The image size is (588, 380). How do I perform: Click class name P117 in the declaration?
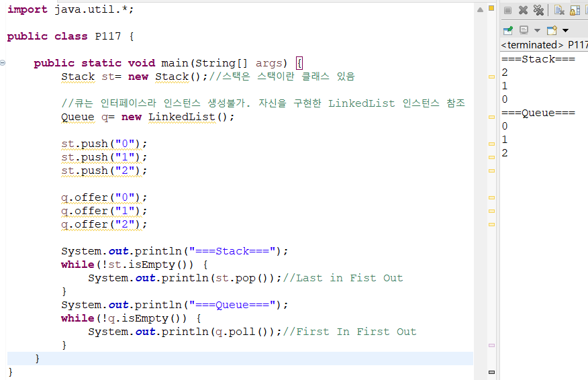(108, 36)
